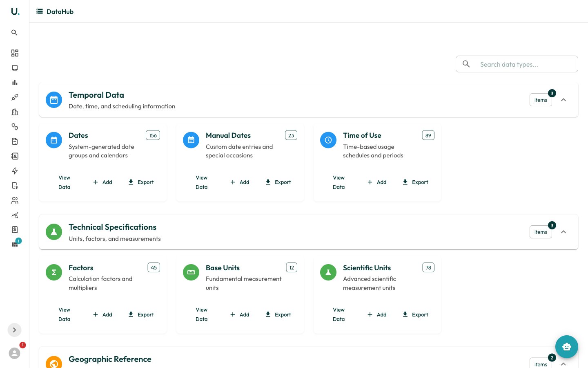The image size is (588, 368).
Task: View Data for Scientific Units
Action: pyautogui.click(x=339, y=314)
